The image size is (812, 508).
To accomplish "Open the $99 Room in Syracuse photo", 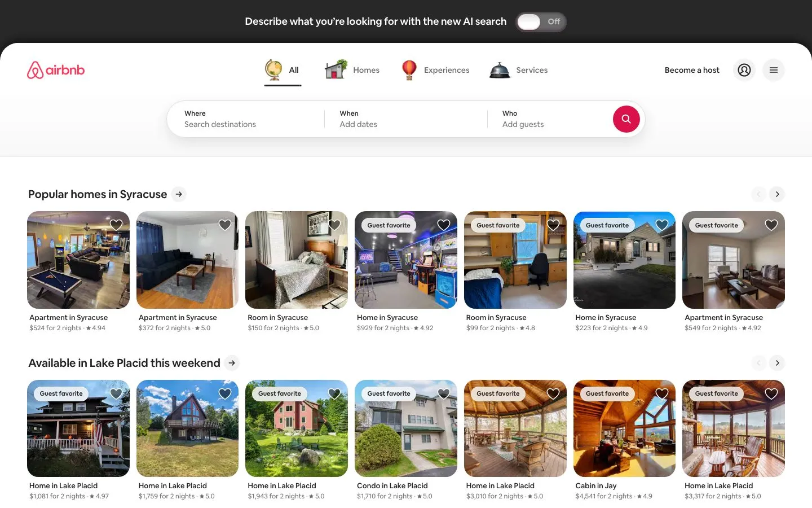I will pos(515,260).
